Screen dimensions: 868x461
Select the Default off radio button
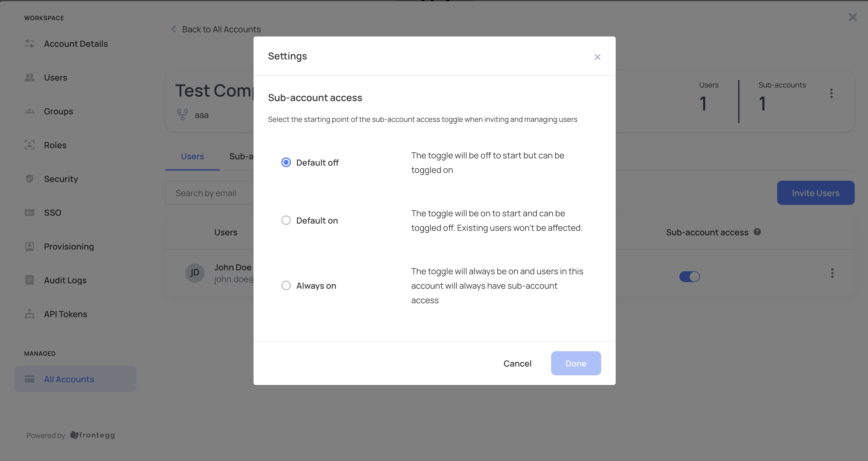point(286,163)
